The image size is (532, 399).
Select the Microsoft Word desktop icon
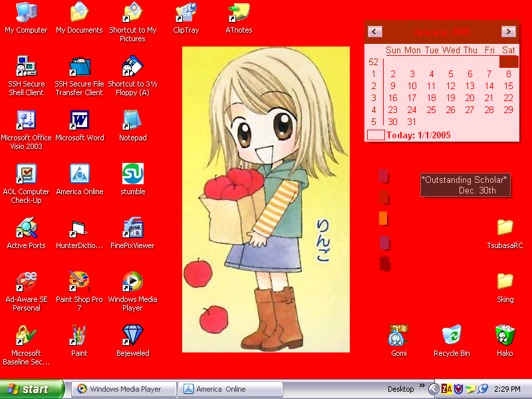(x=79, y=120)
